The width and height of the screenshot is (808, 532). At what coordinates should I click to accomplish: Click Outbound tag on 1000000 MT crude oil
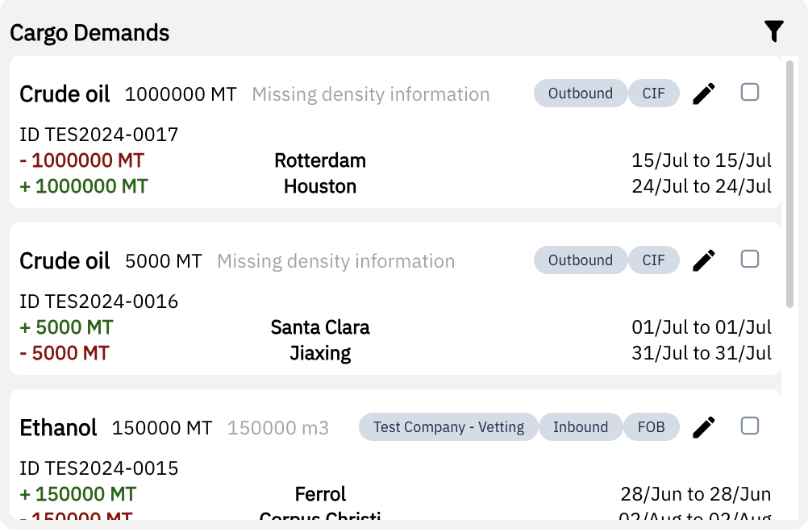580,94
